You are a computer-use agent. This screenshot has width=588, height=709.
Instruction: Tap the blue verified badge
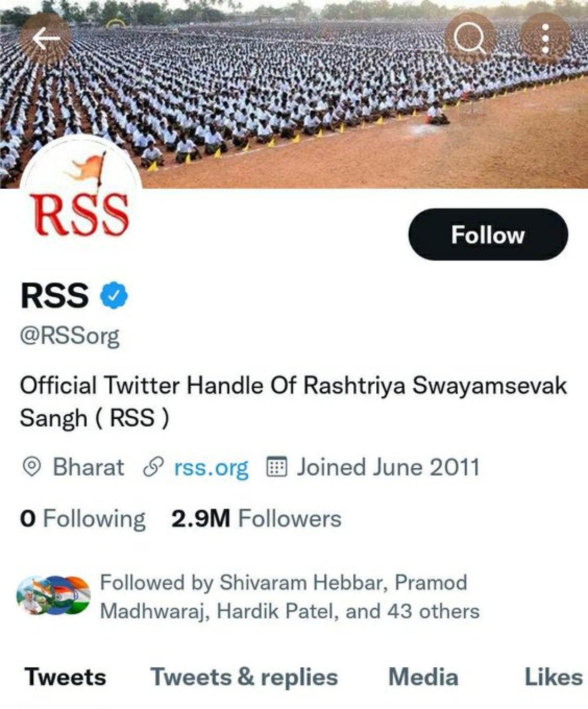[x=114, y=296]
